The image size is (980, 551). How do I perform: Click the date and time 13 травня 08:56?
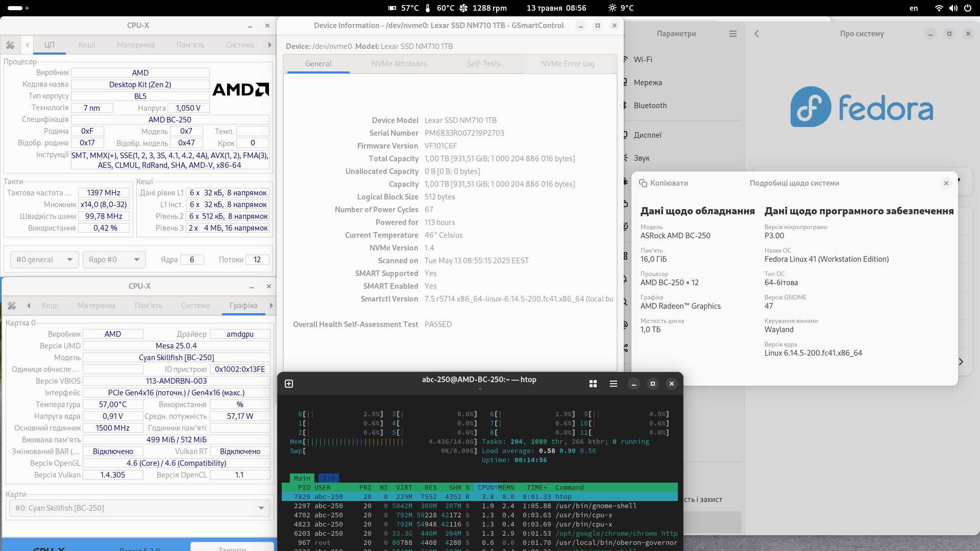(556, 8)
